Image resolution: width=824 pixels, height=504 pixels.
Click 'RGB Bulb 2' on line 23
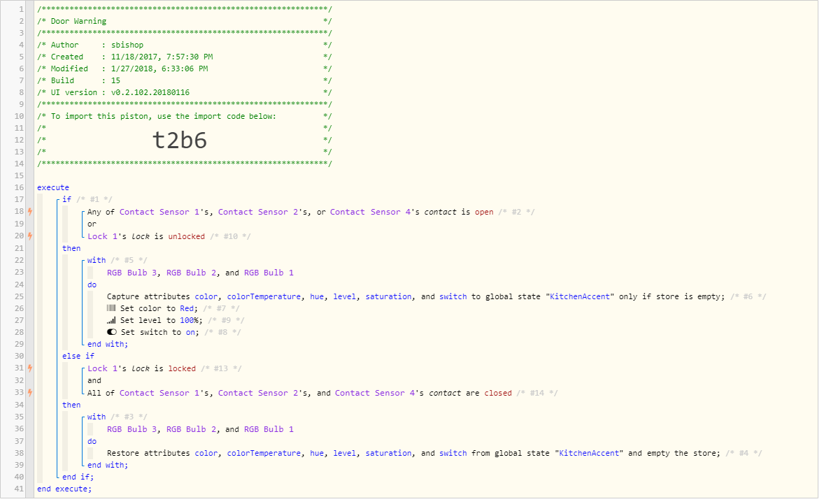tap(191, 273)
